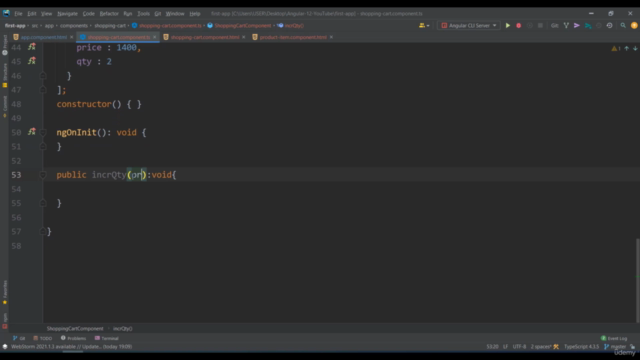640x360 pixels.
Task: Run the Angular CLI Server configuration
Action: click(x=508, y=25)
